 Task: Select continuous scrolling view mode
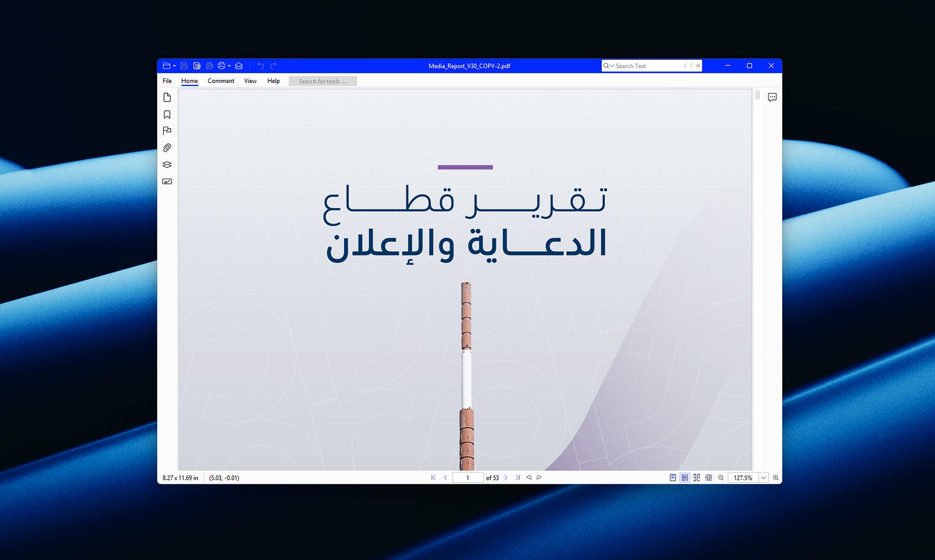685,478
